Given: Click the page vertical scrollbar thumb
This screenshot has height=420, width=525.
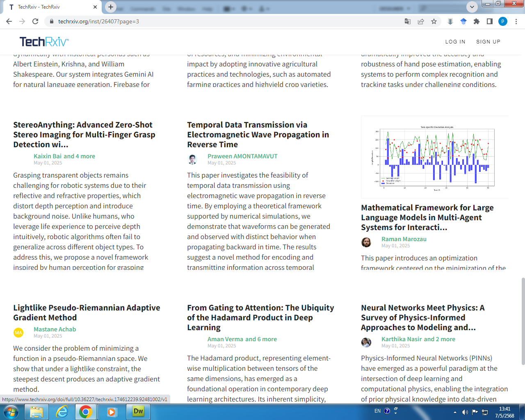Looking at the screenshot, I should pyautogui.click(x=523, y=321).
